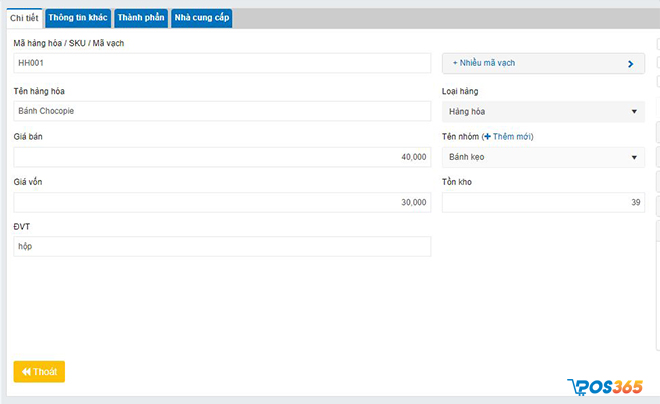
Task: Focus the Mã hàng hóa field with HH001
Action: pos(222,63)
